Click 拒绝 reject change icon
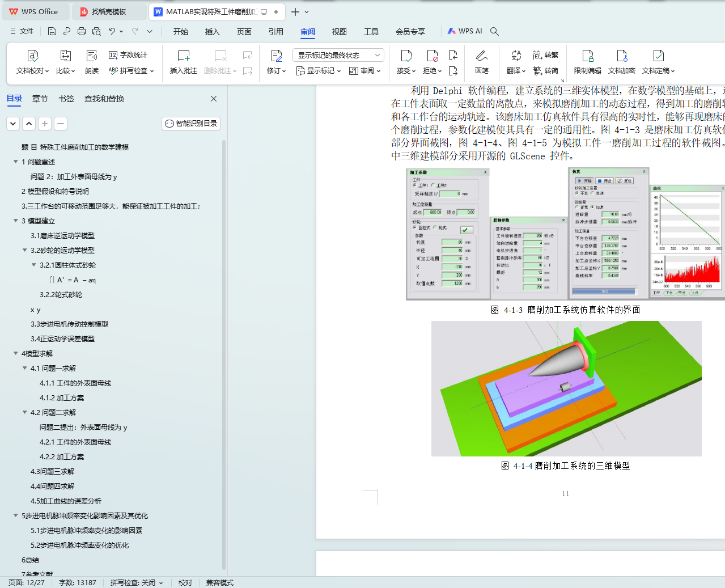This screenshot has height=588, width=725. (x=432, y=56)
